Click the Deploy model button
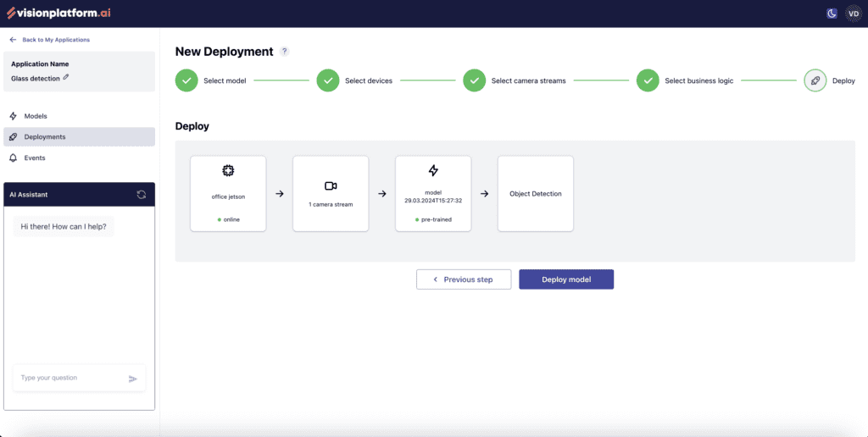This screenshot has height=437, width=868. (x=566, y=279)
